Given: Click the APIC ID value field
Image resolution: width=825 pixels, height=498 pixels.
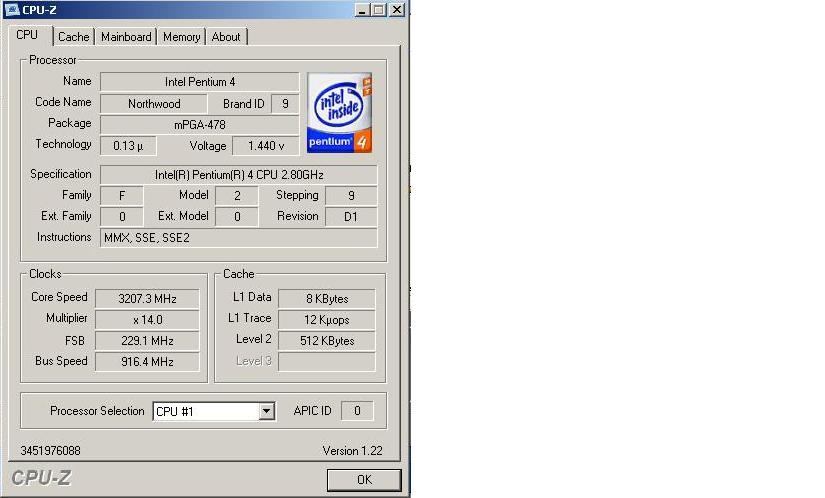Looking at the screenshot, I should [357, 411].
